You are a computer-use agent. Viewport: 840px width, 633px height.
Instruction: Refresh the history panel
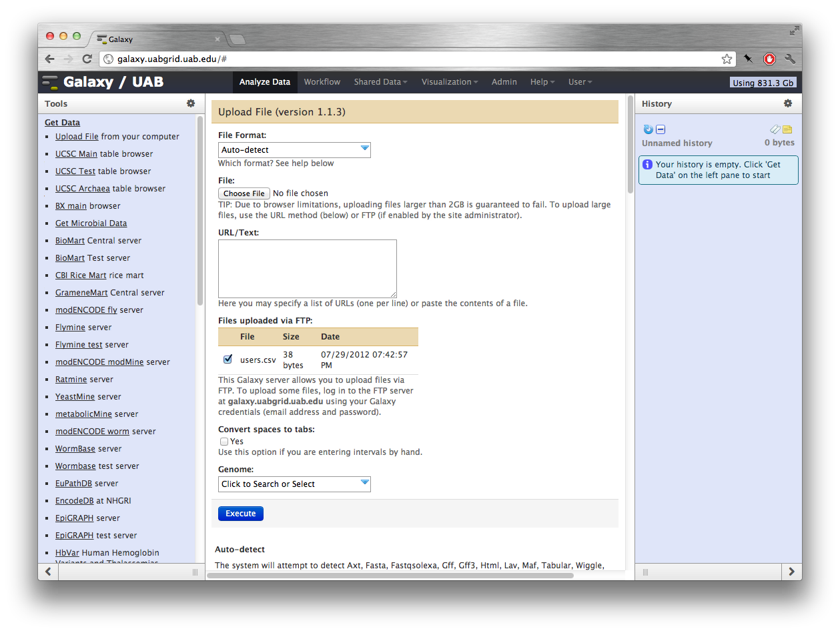coord(648,129)
